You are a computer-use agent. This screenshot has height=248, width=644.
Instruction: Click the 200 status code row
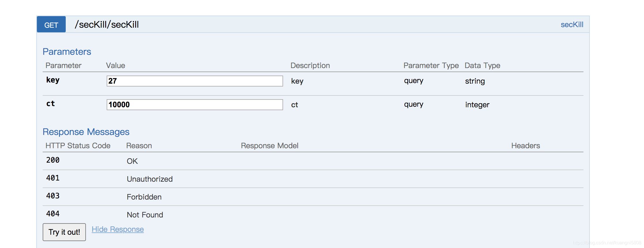coord(53,160)
